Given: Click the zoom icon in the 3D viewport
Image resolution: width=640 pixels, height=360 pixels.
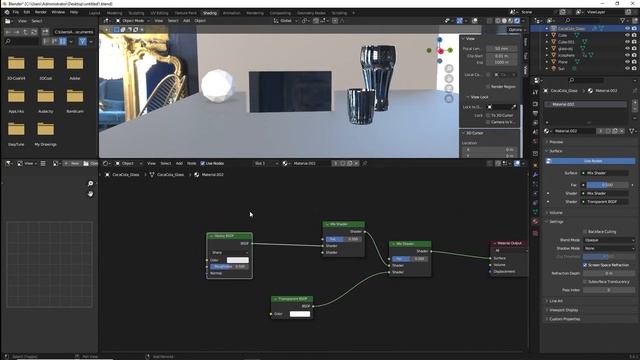Looking at the screenshot, I should coord(449,69).
